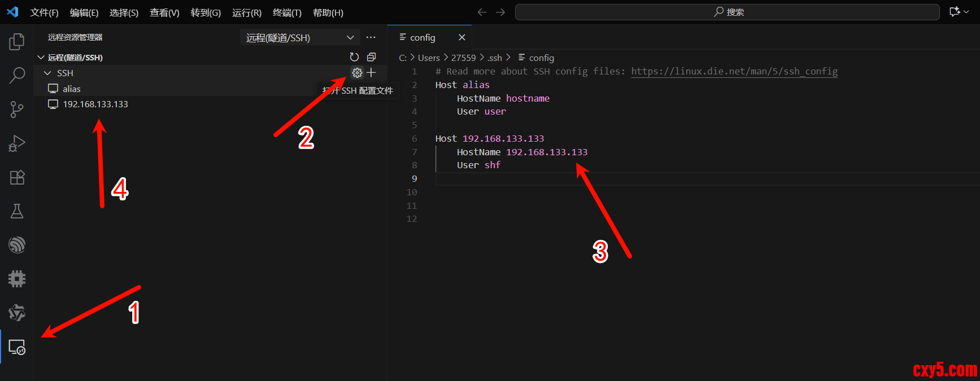The image size is (980, 381).
Task: Open dropdown arrow next to Copilot icon
Action: pos(966,12)
